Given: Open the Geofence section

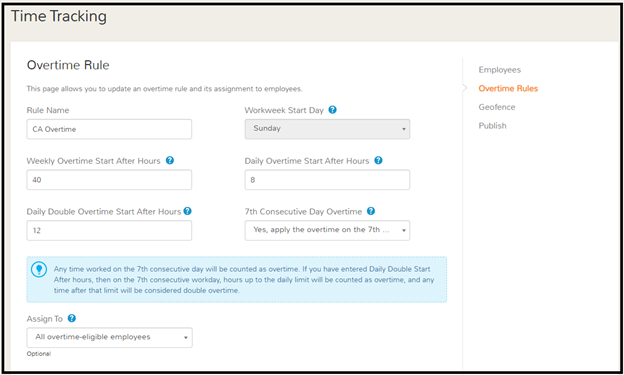Looking at the screenshot, I should click(497, 107).
